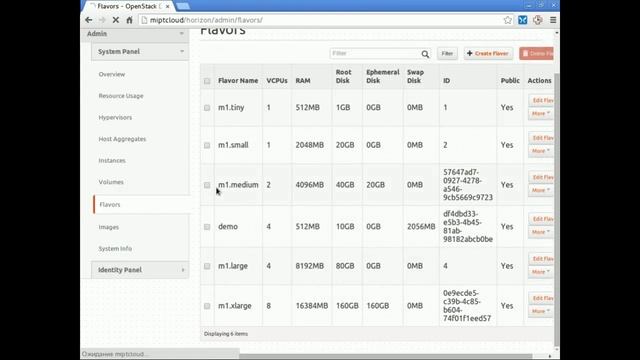Click Edit Flavor for m1.medium
Viewport: 640px width, 360px height.
[541, 177]
